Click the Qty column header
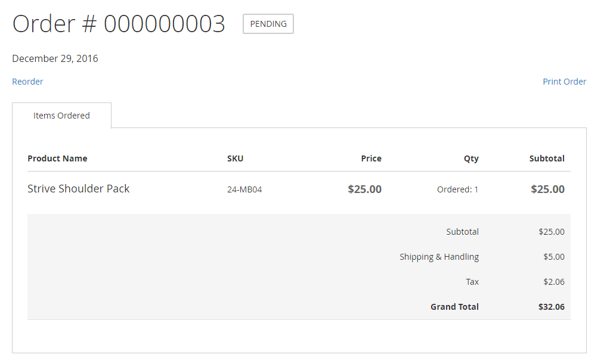The image size is (607, 364). 471,158
